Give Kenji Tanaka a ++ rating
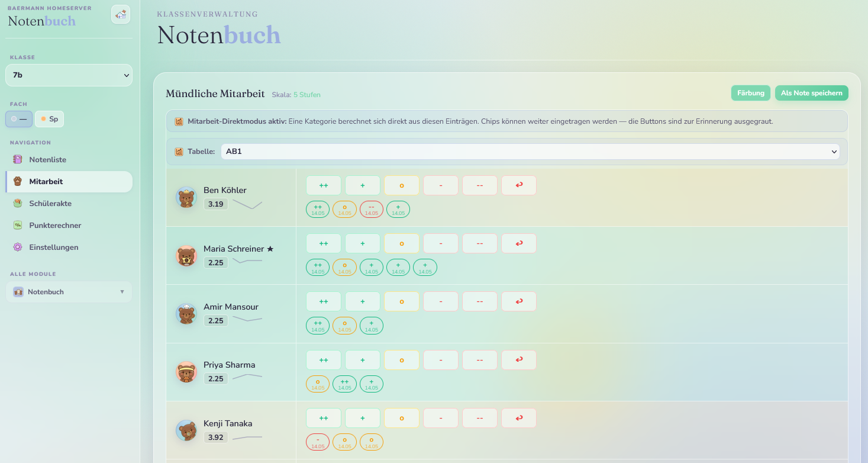Image resolution: width=868 pixels, height=463 pixels. click(x=324, y=418)
